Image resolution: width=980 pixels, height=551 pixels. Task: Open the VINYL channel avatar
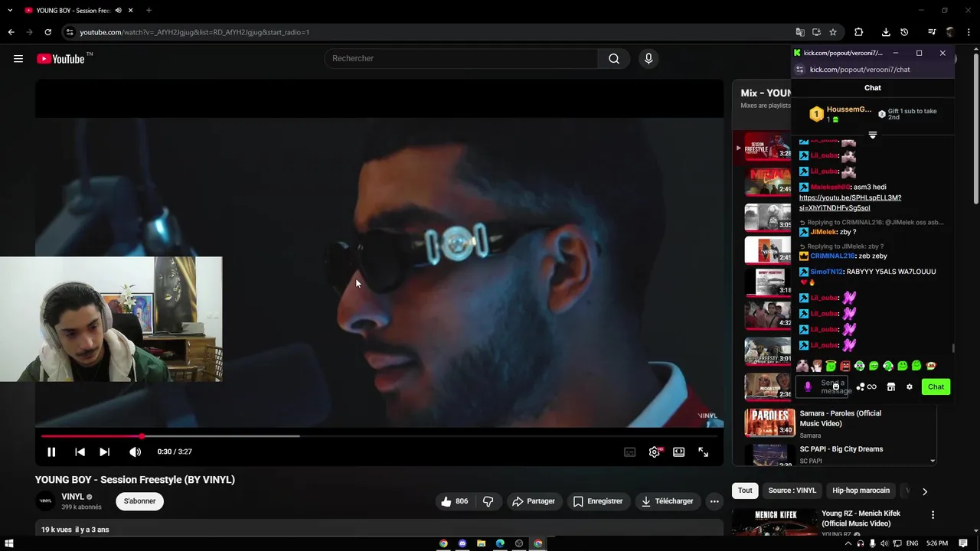coord(45,501)
